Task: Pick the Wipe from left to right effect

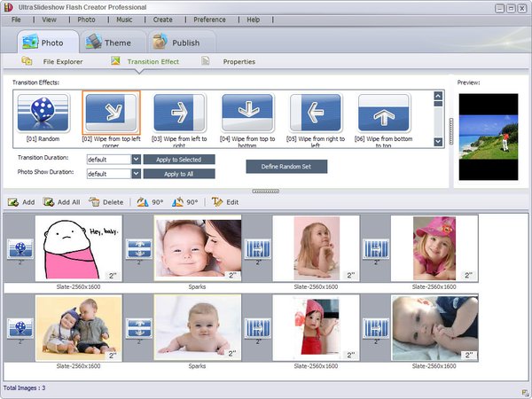Action: tap(180, 113)
